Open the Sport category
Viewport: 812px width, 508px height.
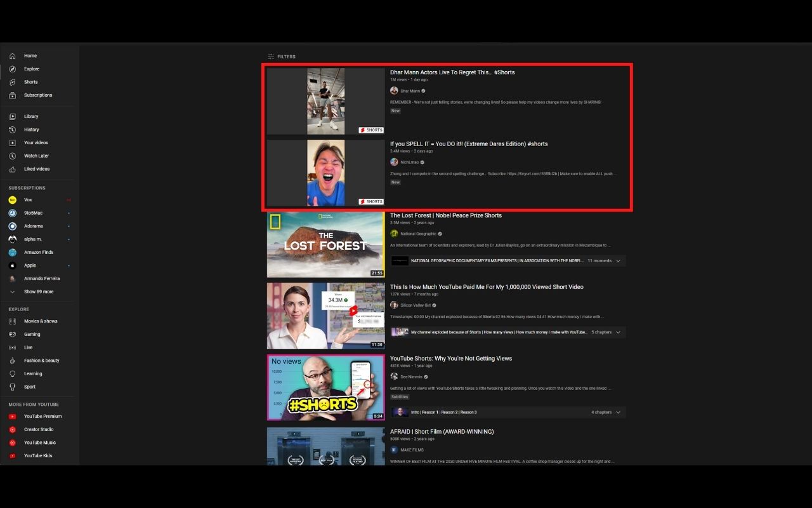click(29, 386)
